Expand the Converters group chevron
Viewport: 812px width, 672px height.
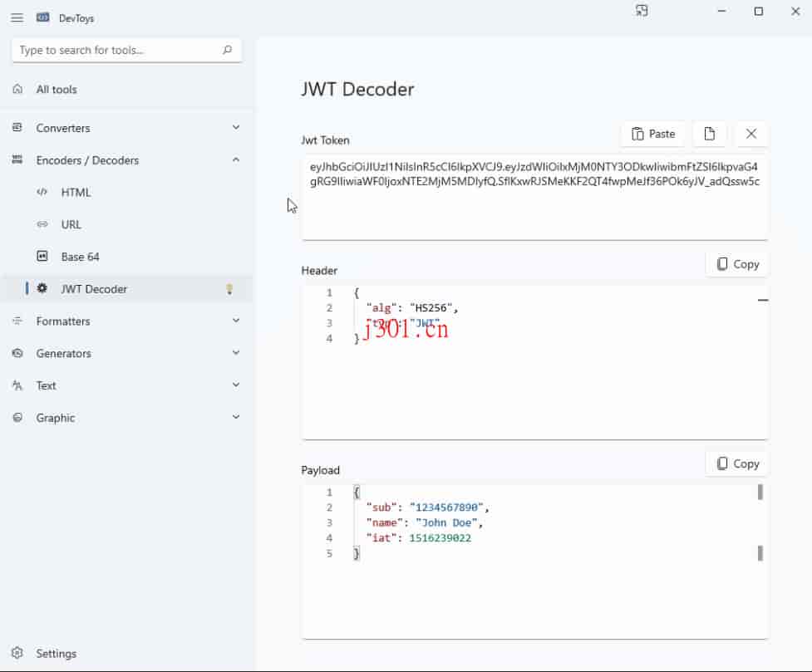[236, 127]
